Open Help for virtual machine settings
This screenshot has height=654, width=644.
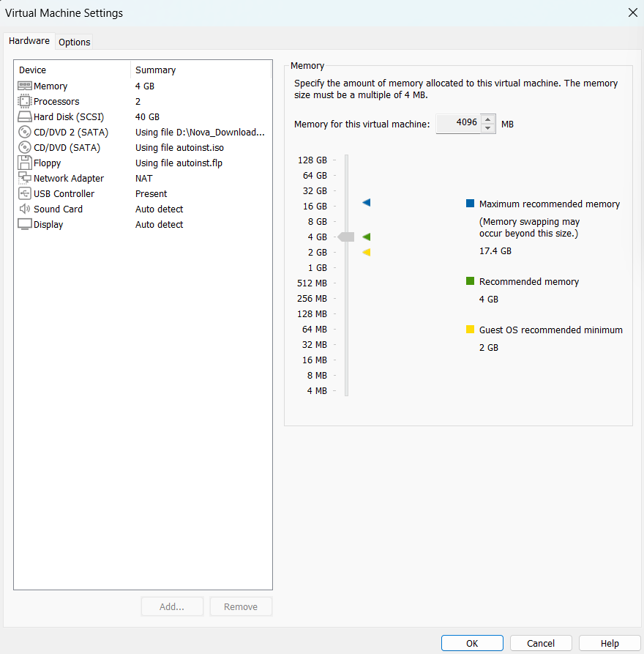coord(610,643)
